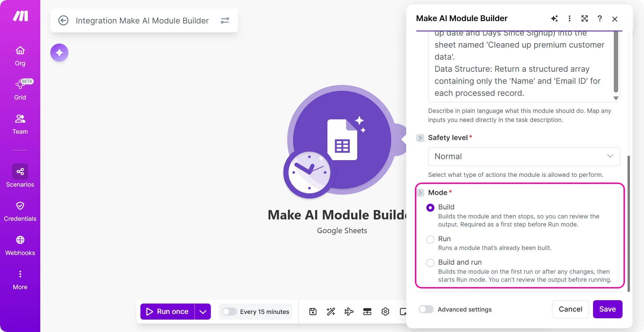Click the 'Google Sheets' label under module

(x=342, y=230)
